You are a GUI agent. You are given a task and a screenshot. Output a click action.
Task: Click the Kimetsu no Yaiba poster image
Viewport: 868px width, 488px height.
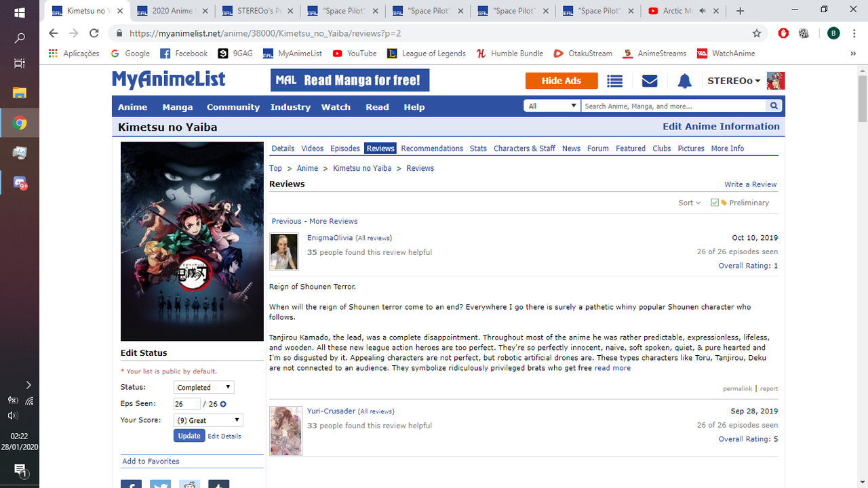click(192, 241)
